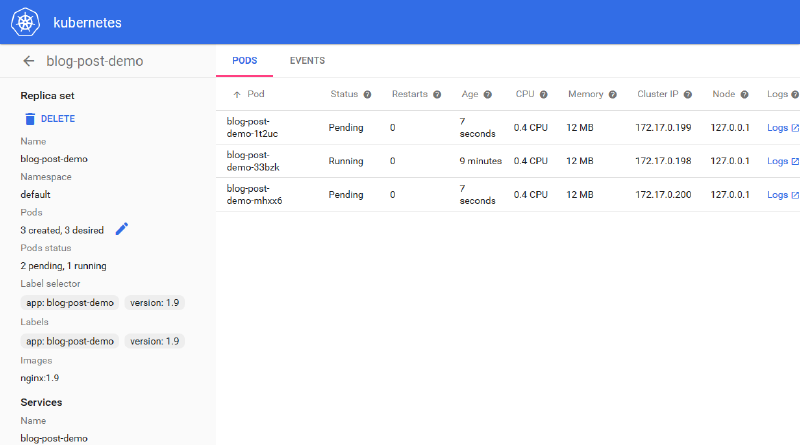Screen dimensions: 800x445
Task: Click the default namespace value
Action: tap(35, 194)
